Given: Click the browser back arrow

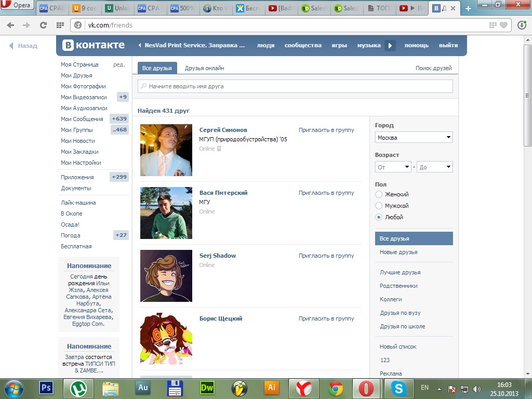Looking at the screenshot, I should (10, 25).
